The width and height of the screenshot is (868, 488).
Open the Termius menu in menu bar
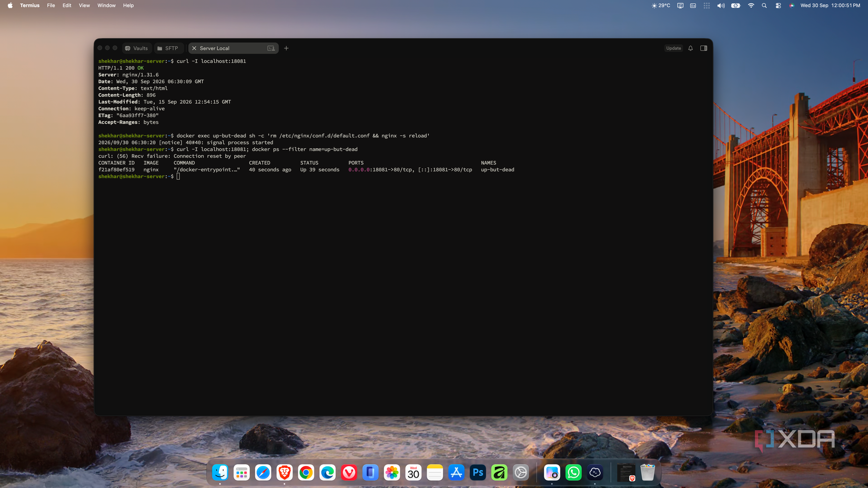click(x=29, y=5)
